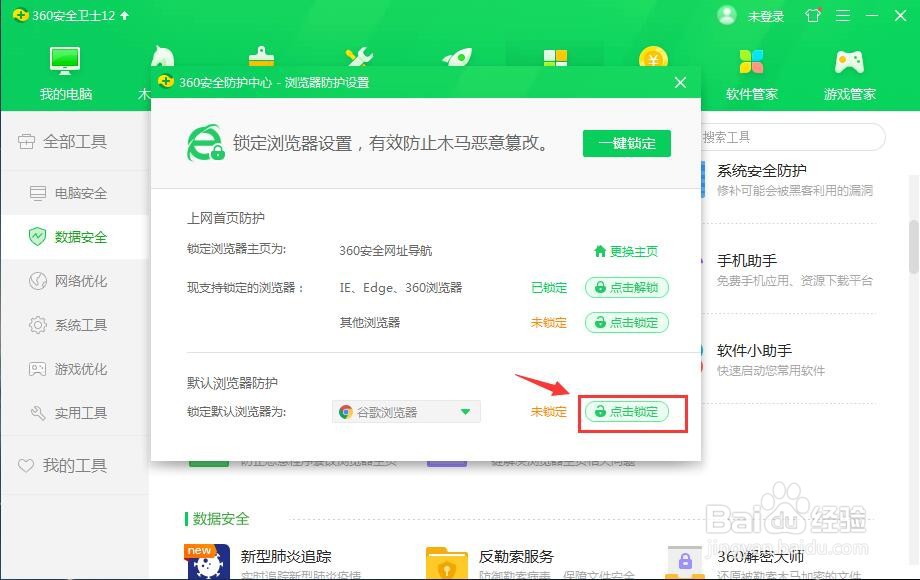The image size is (920, 580).
Task: Click the 已锁定 status text
Action: pos(549,287)
